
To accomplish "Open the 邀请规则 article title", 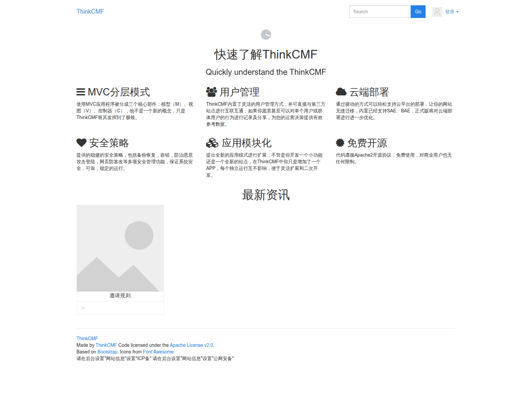I will pyautogui.click(x=120, y=296).
